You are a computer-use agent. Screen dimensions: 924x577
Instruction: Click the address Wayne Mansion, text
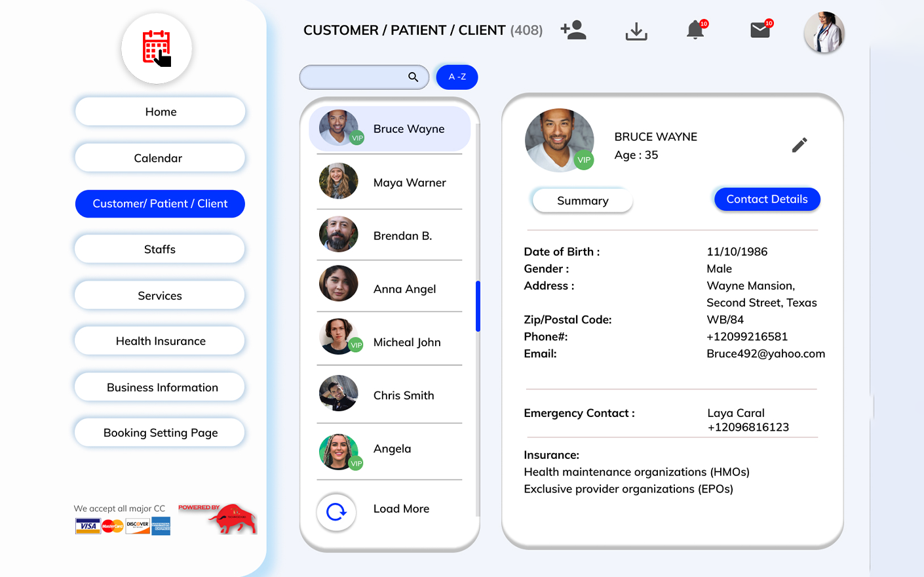(x=751, y=286)
